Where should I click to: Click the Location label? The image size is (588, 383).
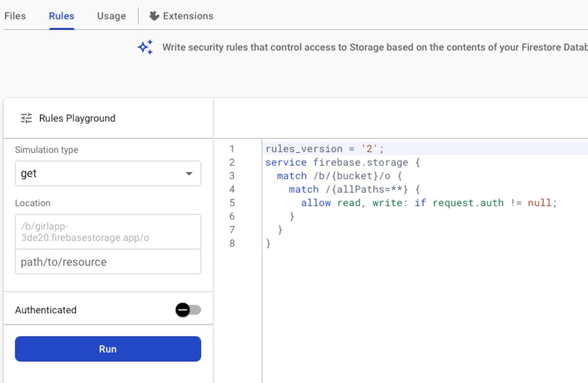[x=32, y=203]
